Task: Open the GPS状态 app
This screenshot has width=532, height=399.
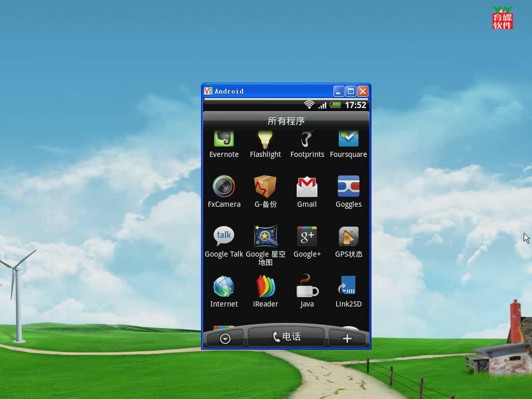Action: tap(349, 242)
